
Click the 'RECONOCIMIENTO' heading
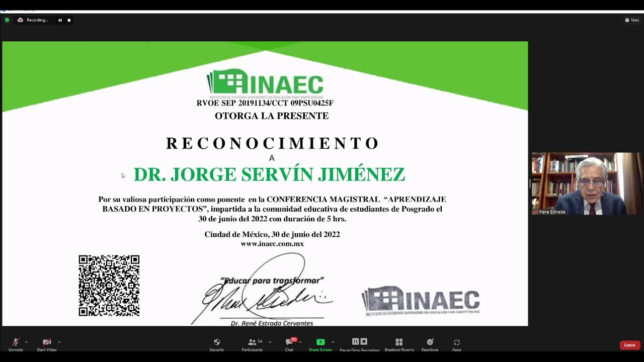click(272, 143)
